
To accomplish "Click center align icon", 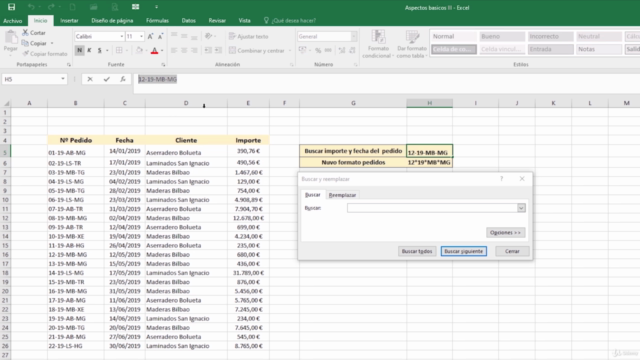I will (184, 50).
